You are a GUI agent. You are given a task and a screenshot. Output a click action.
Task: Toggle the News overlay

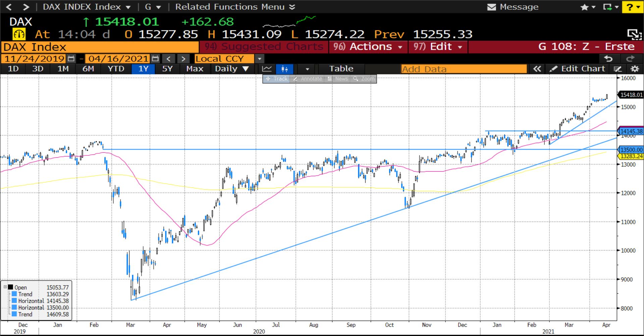click(337, 79)
